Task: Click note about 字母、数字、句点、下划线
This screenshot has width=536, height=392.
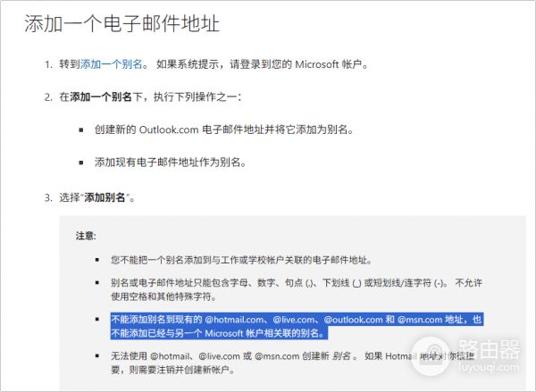Action: (x=296, y=283)
